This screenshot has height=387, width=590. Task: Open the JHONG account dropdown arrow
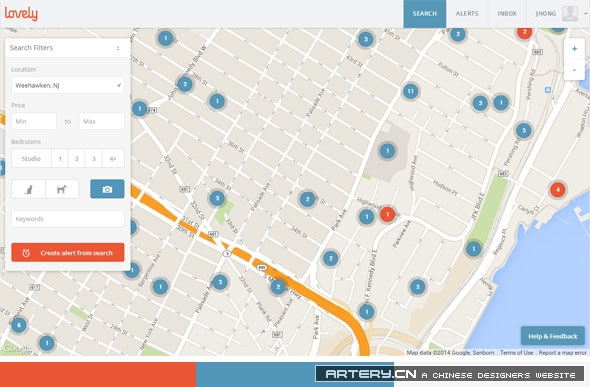pyautogui.click(x=585, y=14)
